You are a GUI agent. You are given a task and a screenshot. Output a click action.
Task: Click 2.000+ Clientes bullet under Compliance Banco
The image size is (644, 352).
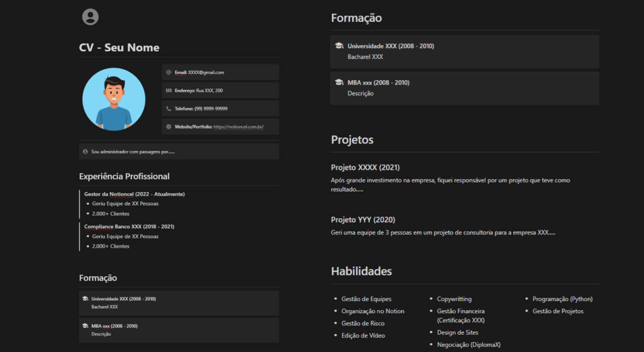tap(111, 246)
